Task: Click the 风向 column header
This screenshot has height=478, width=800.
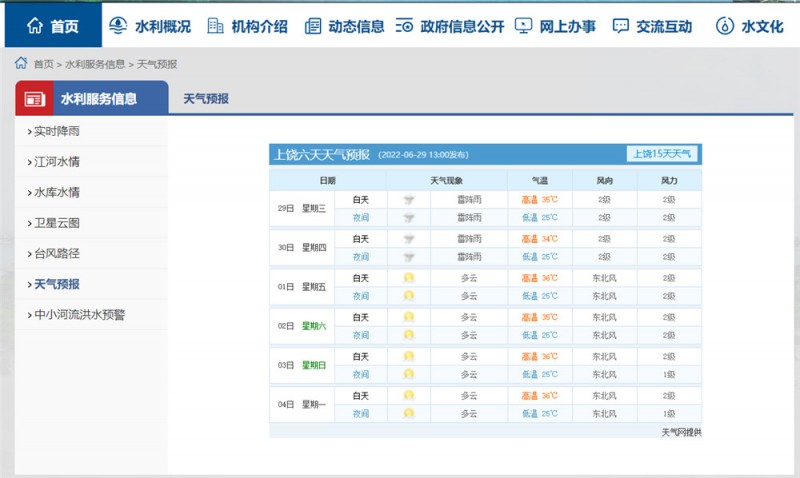Action: (x=605, y=180)
